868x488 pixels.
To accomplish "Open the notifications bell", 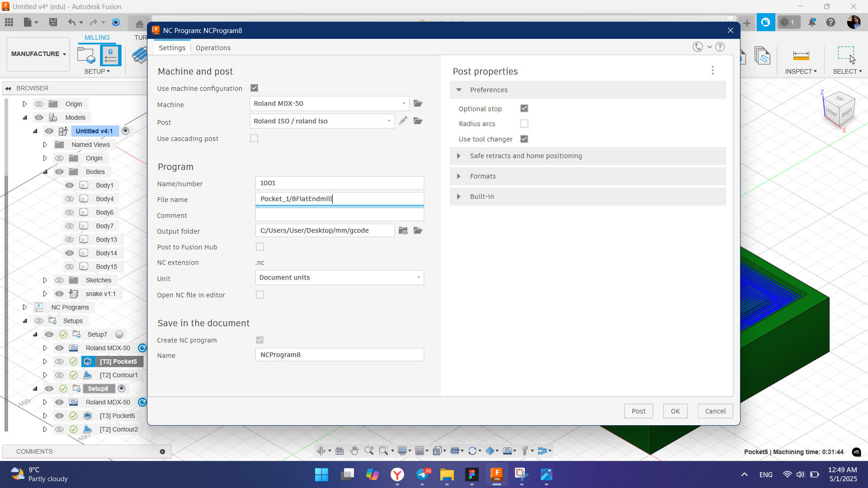I will pos(812,22).
